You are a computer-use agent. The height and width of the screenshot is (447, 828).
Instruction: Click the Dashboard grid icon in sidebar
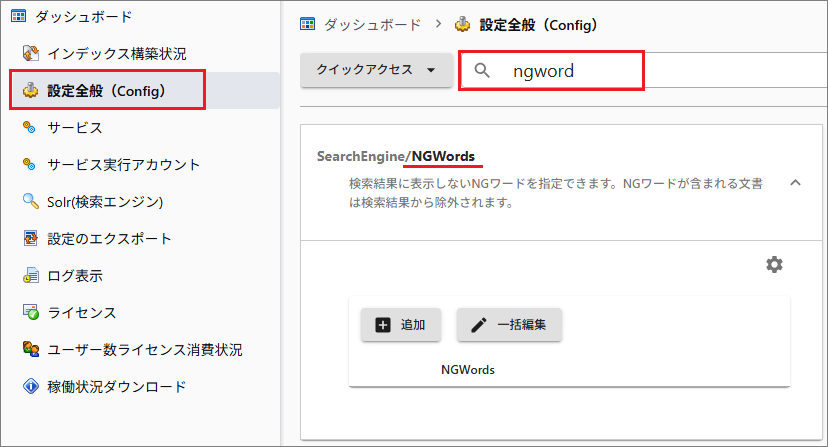tap(18, 17)
